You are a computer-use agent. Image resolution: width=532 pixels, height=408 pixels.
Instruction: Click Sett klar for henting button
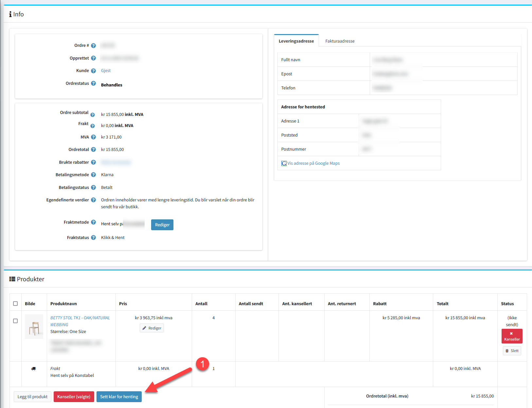point(119,397)
